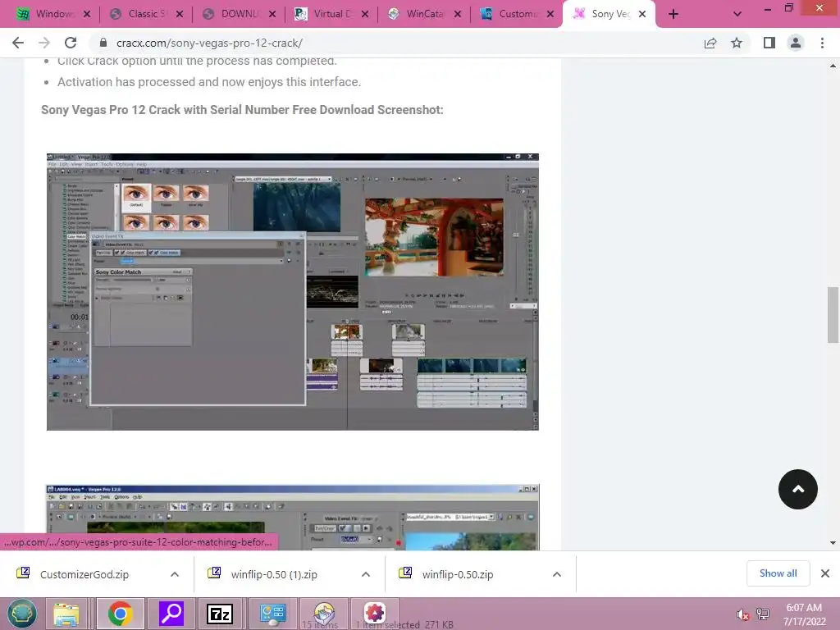Click the 'Activation has processed' bullet text
This screenshot has width=840, height=630.
click(209, 82)
